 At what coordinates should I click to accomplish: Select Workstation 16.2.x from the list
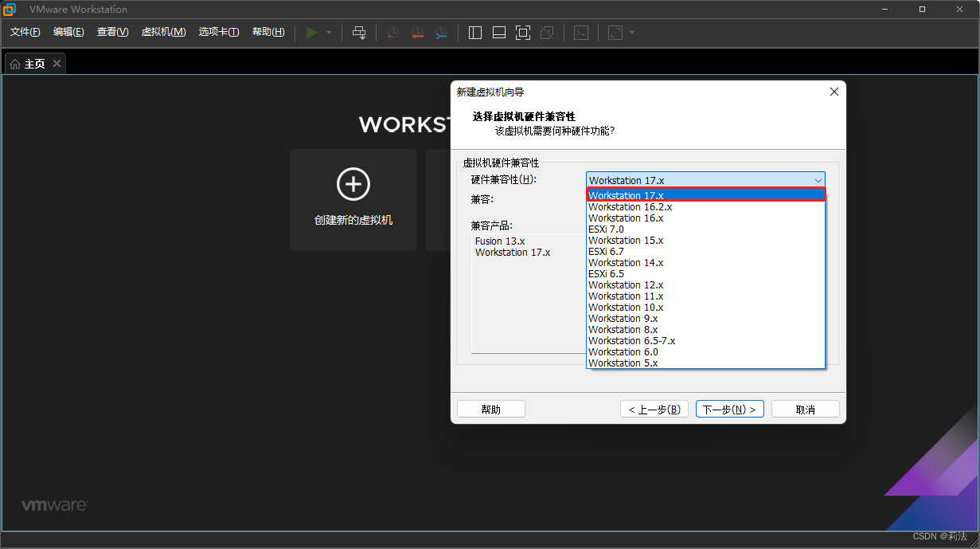click(705, 206)
